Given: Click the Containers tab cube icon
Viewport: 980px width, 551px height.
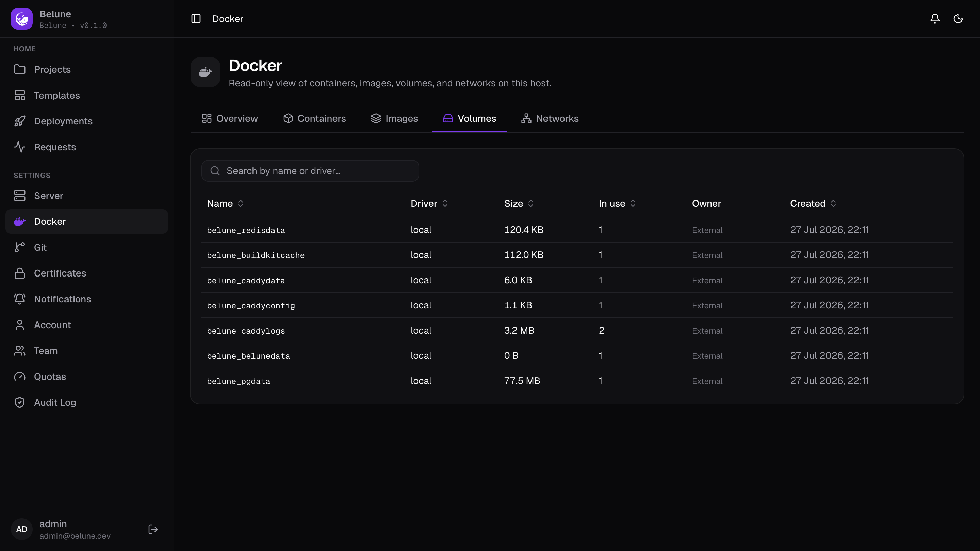Looking at the screenshot, I should pos(288,118).
